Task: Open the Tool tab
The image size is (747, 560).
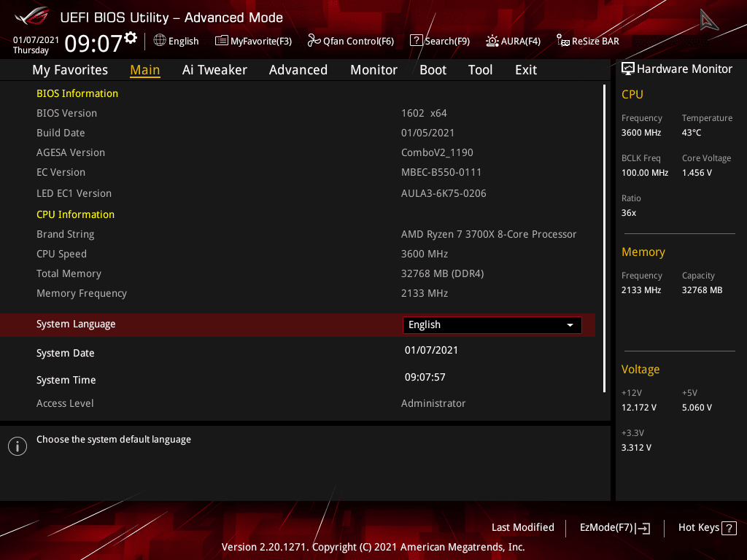Action: (480, 70)
